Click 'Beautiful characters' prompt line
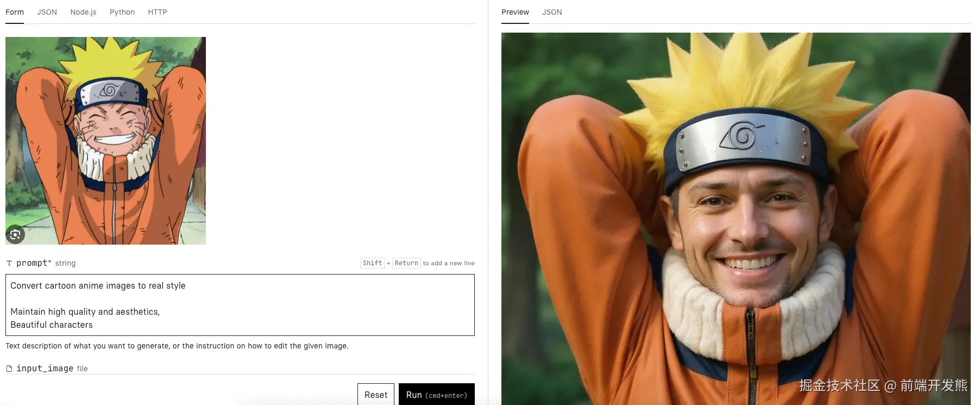This screenshot has width=980, height=405. click(52, 325)
